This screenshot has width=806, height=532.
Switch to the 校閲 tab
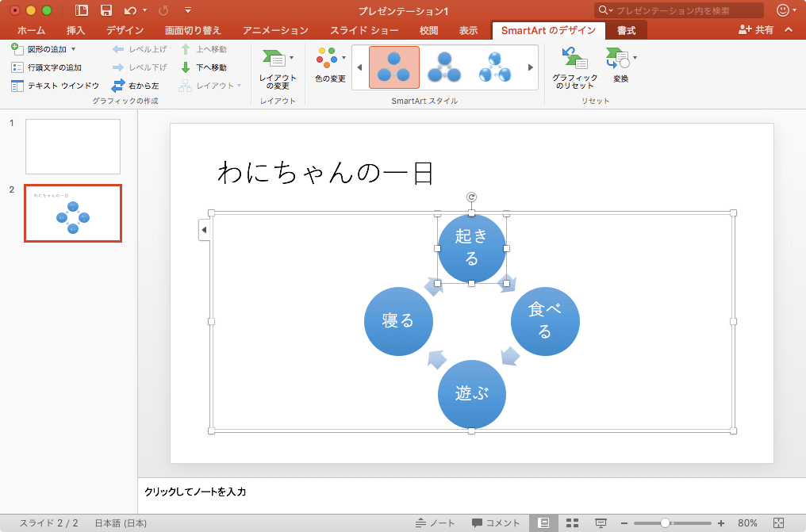point(428,31)
